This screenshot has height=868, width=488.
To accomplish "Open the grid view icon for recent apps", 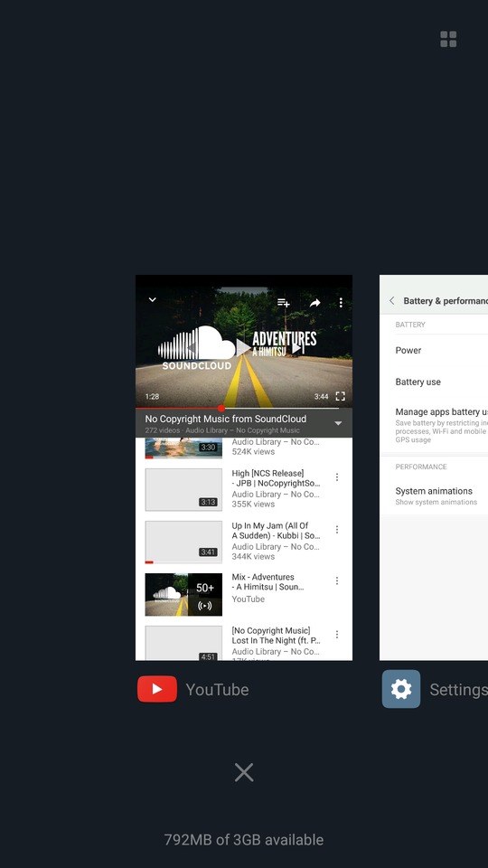I will [x=448, y=39].
